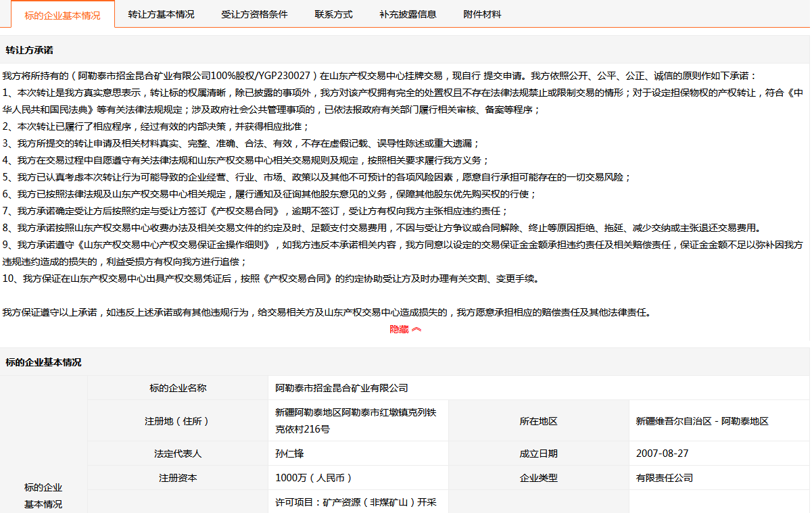Select company name value 阿勒泰市招金昆合矿业有限公司 in table
Screen dimensions: 812x513
(342, 388)
